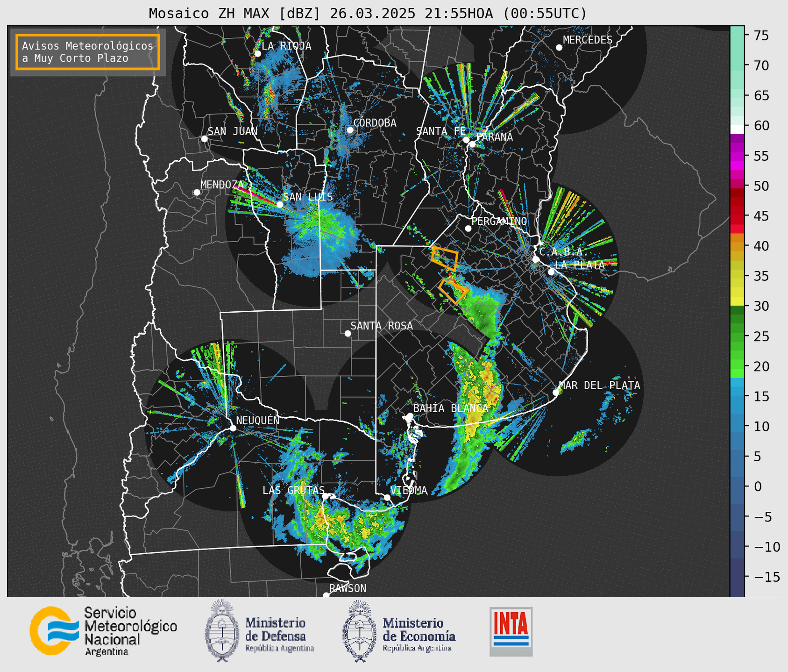Screen dimensions: 788x672
Task: Click the BAHÍA BLANCA label
Action: pos(451,408)
